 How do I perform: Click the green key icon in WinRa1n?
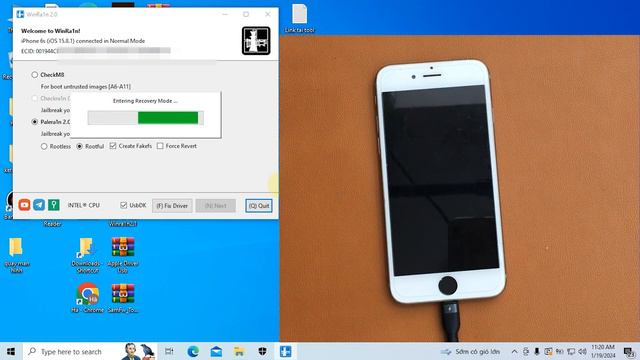(x=54, y=205)
